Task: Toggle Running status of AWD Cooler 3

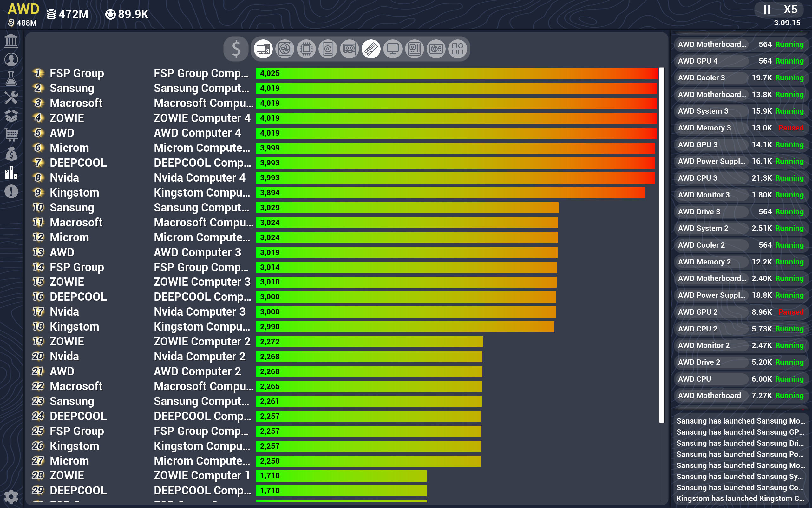Action: point(789,78)
